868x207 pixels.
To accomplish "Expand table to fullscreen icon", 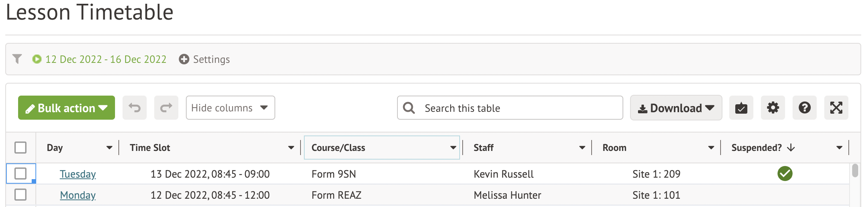I will point(836,108).
